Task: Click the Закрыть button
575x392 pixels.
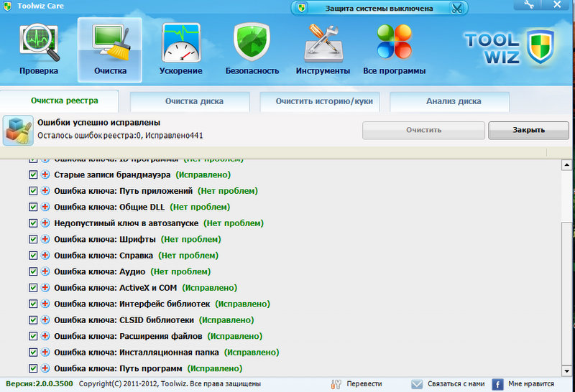Action: point(528,130)
